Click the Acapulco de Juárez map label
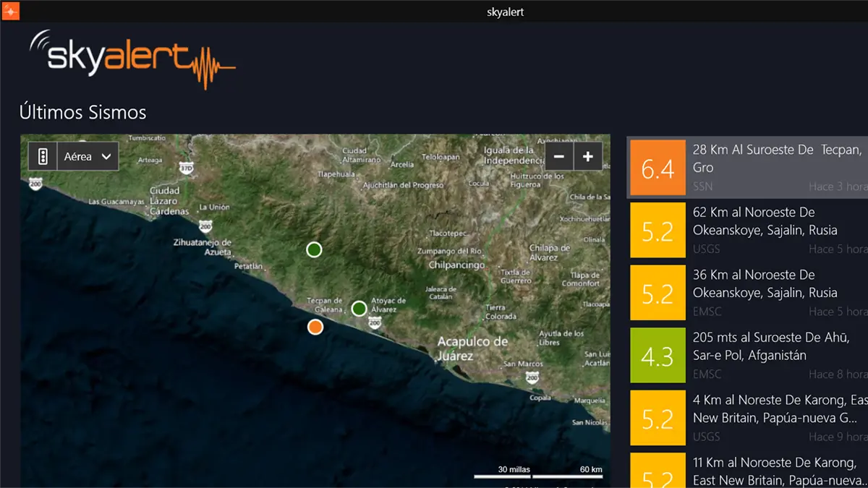 click(x=472, y=348)
